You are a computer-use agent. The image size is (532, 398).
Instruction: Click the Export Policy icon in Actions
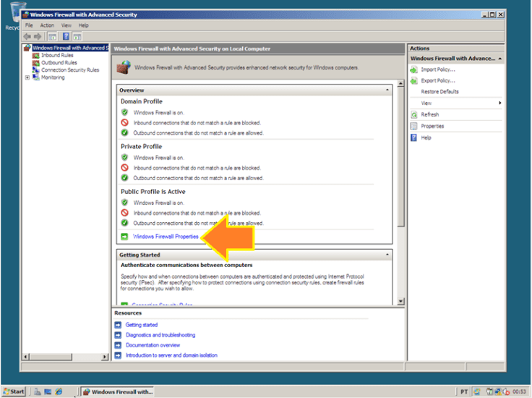click(414, 80)
